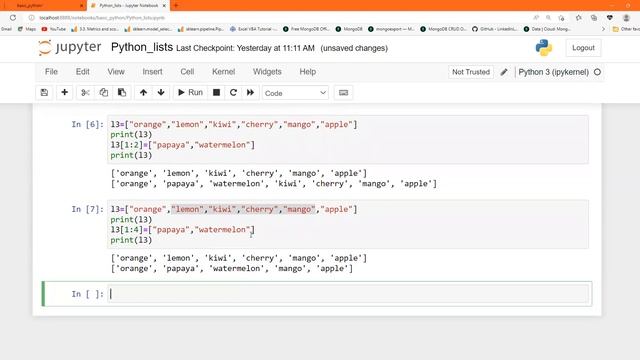The height and width of the screenshot is (360, 640).
Task: Click the In [7] code cell
Action: point(348,224)
